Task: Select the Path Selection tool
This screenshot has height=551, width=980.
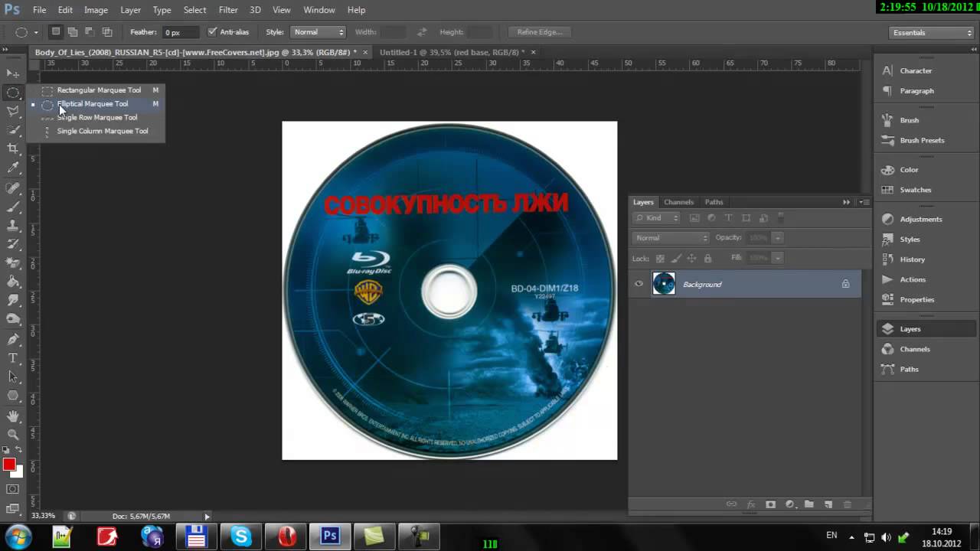Action: tap(13, 377)
